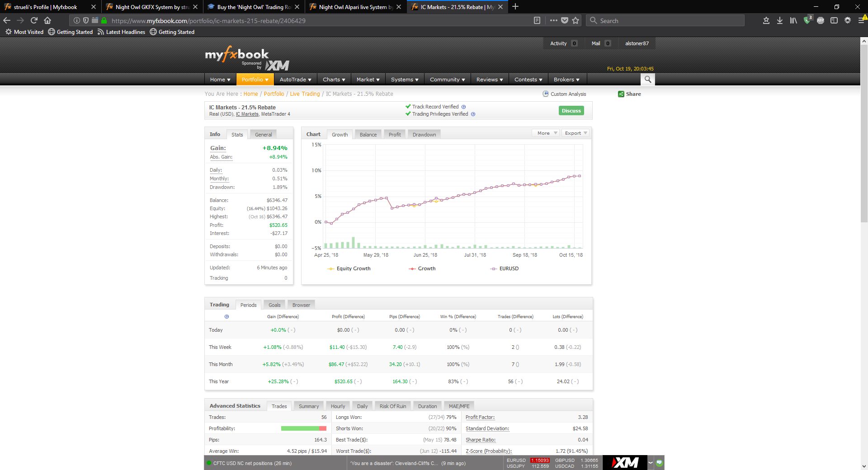Toggle EURUSD series in chart legend
868x470 pixels.
pos(505,268)
